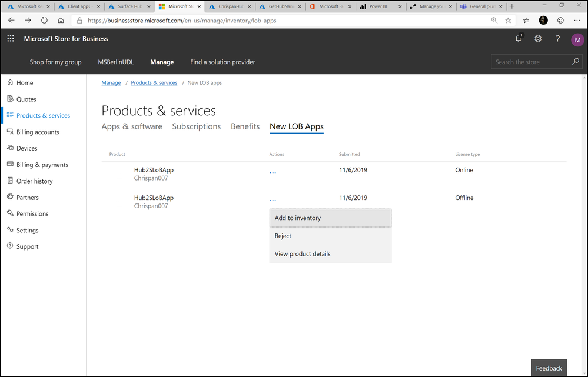Switch to the Power BI browser tab
The height and width of the screenshot is (377, 588).
tap(381, 6)
